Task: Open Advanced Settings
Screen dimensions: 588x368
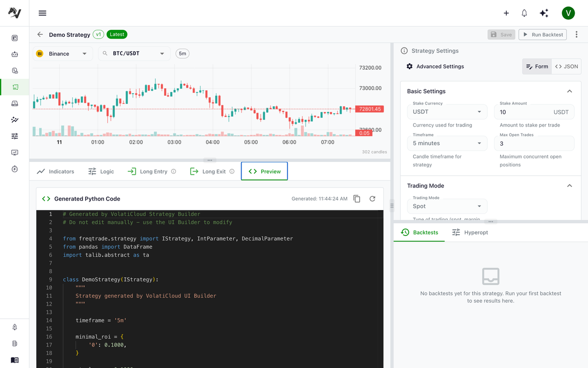Action: [435, 66]
